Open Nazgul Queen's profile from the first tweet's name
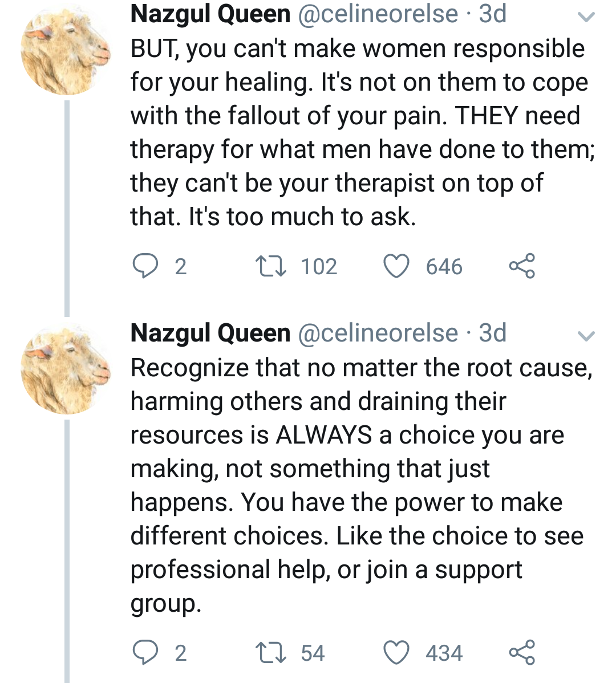 210,14
